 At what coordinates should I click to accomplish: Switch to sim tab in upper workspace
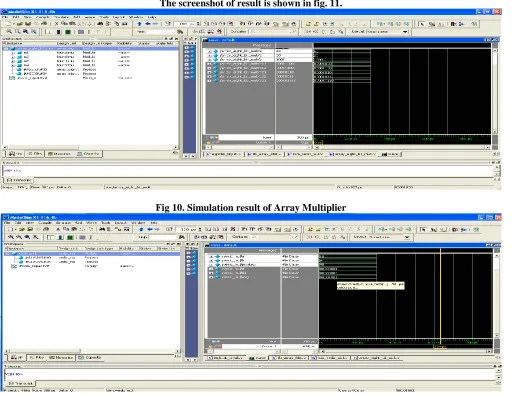(x=15, y=154)
